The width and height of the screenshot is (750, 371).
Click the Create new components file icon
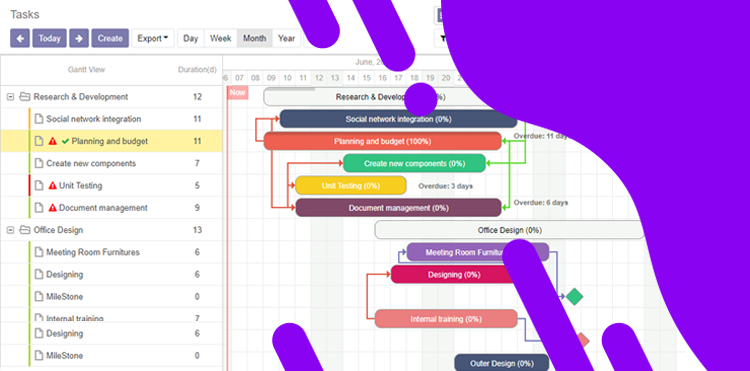pyautogui.click(x=39, y=164)
